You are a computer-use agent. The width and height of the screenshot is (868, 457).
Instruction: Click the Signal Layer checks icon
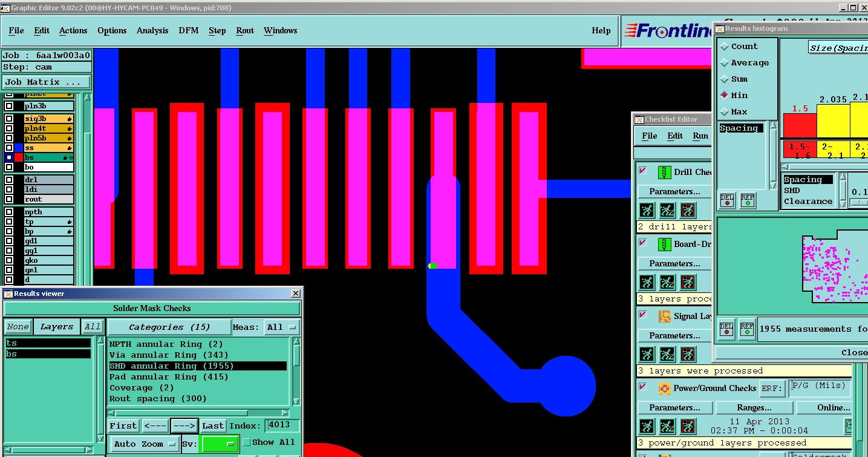pyautogui.click(x=664, y=316)
